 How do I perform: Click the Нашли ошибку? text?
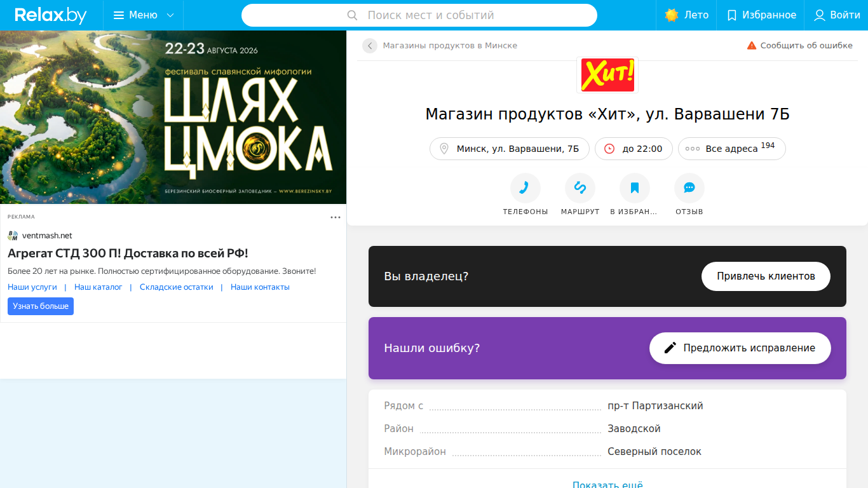coord(432,348)
